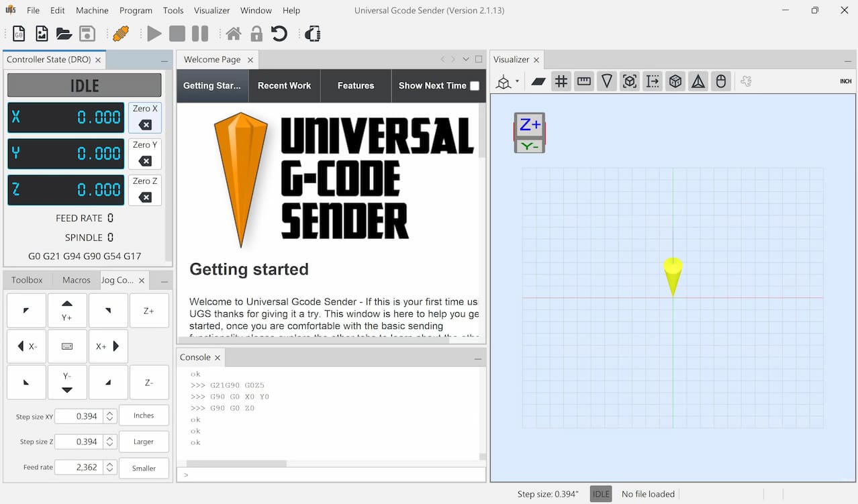
Task: Toggle the tool cone display icon
Action: 607,81
